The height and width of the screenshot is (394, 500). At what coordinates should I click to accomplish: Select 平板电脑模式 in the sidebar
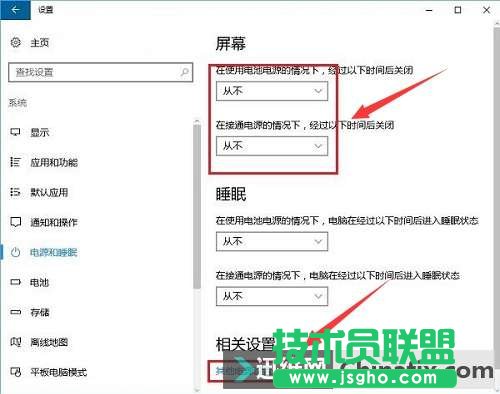tap(59, 372)
